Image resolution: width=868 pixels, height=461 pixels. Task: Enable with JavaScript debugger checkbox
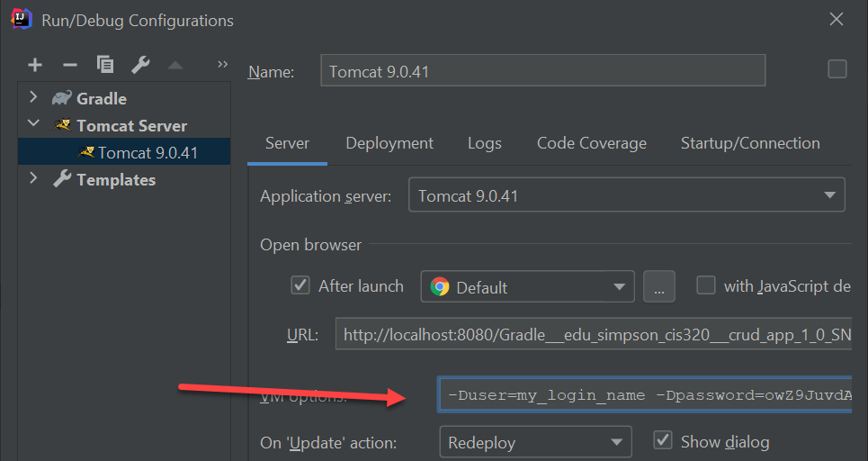click(705, 285)
